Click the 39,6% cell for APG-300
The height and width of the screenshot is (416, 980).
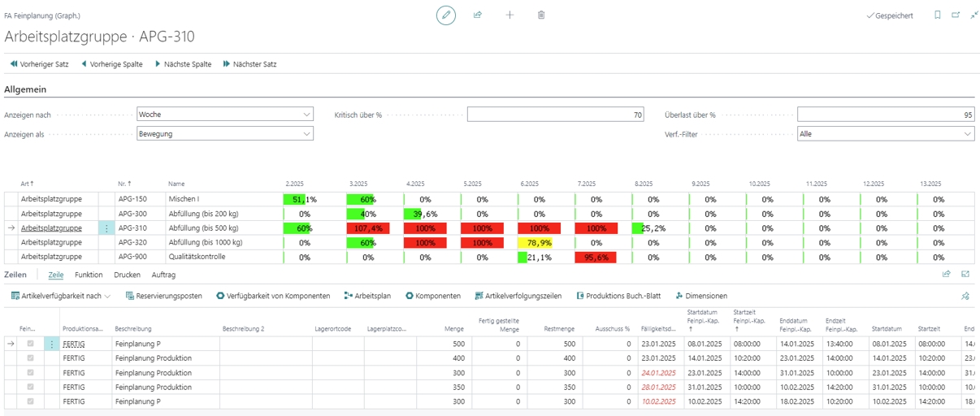[425, 214]
